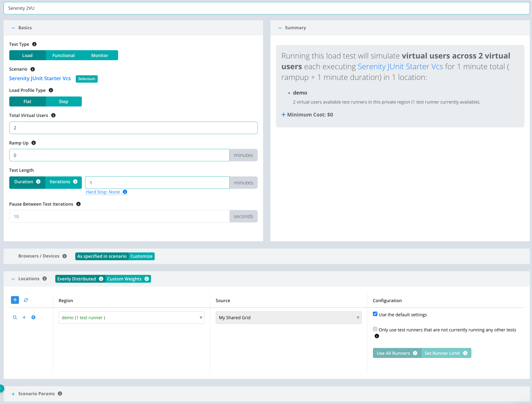Select the Monitor test type
Viewport: 532px width, 404px height.
pyautogui.click(x=100, y=55)
